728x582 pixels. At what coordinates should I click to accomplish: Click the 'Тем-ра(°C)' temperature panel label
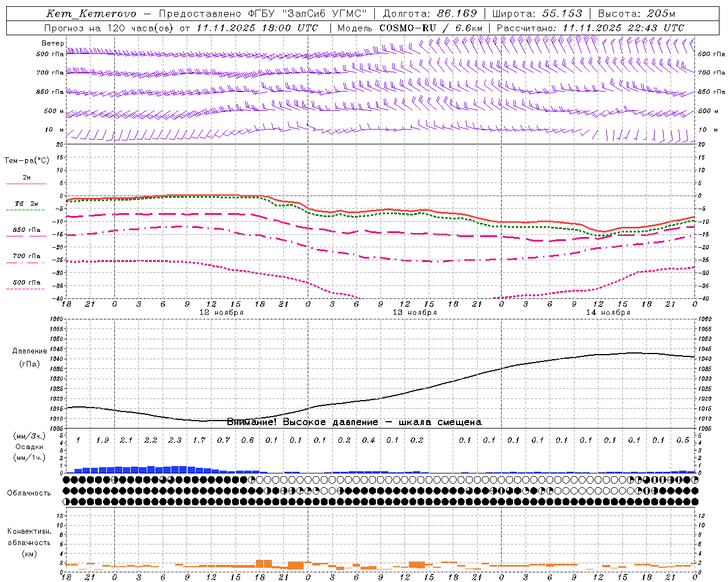tap(27, 161)
